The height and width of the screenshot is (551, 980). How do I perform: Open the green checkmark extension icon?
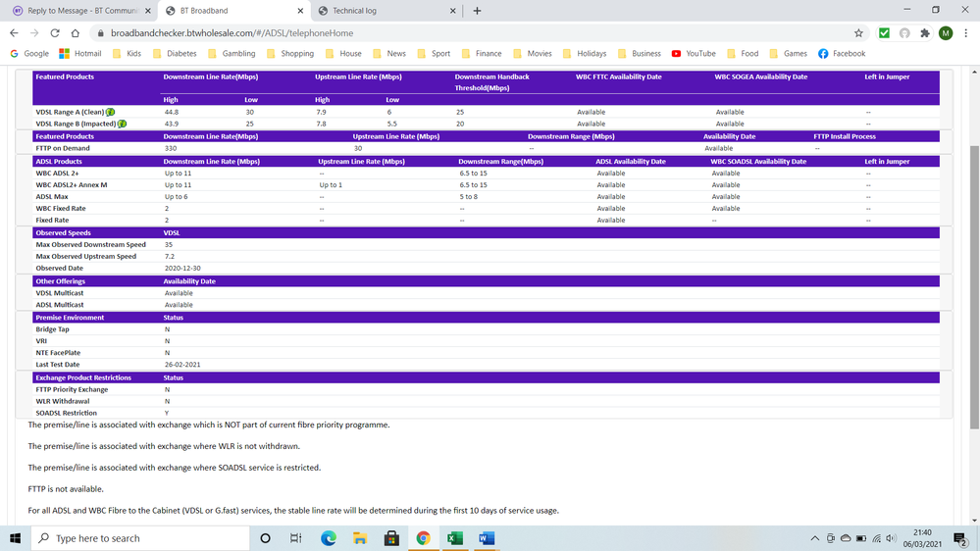884,32
